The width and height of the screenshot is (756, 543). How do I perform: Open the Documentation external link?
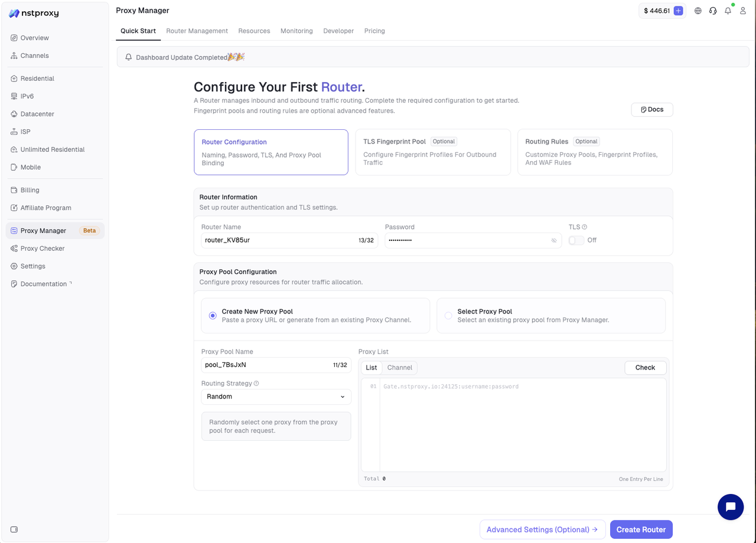55,284
